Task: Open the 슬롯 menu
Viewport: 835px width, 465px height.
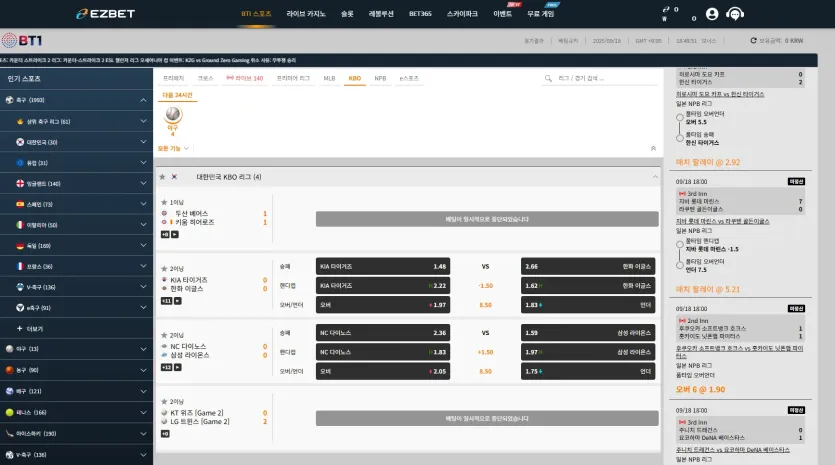Action: (347, 14)
